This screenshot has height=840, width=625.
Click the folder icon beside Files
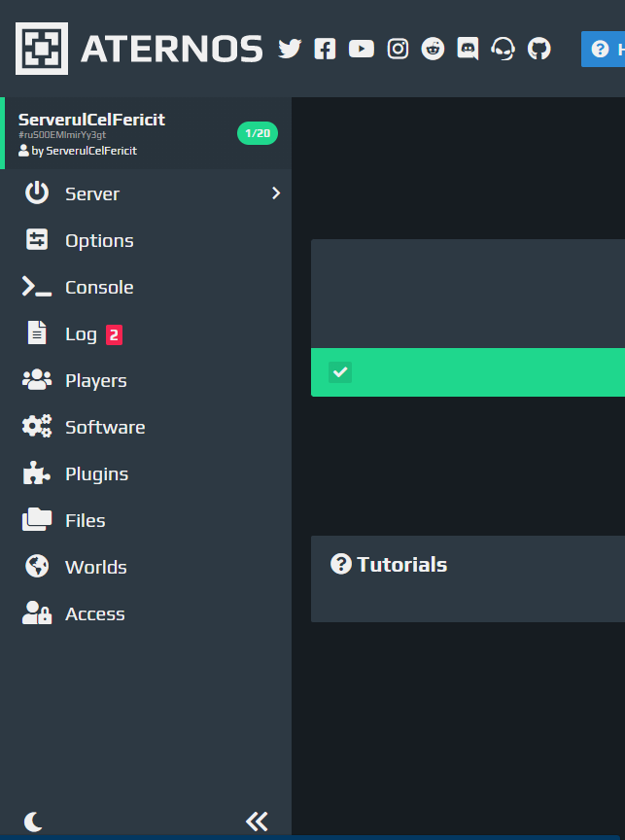pos(37,519)
